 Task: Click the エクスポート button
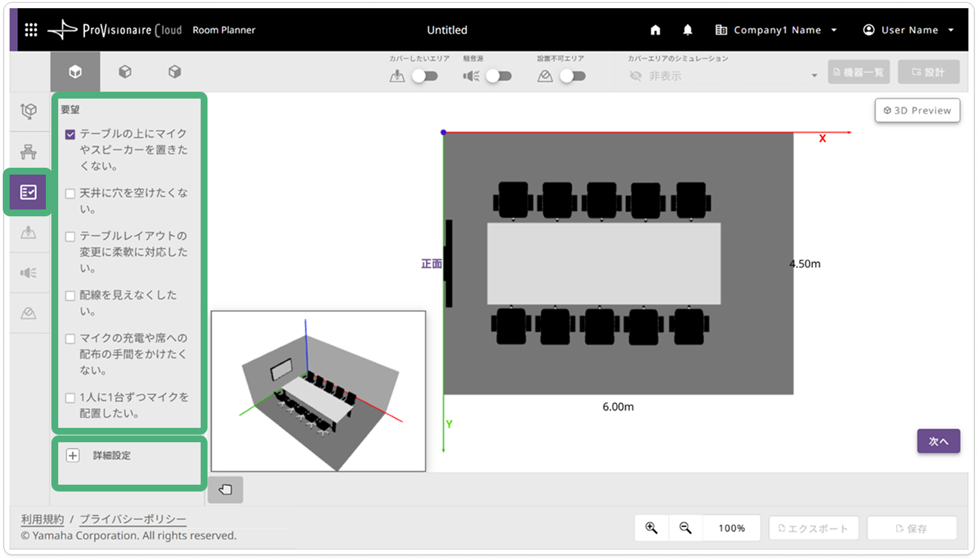814,529
